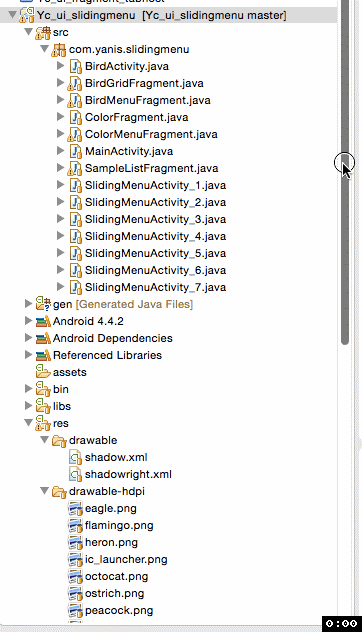362x632 pixels.
Task: Click the ColorFragment.java file icon
Action: point(76,117)
